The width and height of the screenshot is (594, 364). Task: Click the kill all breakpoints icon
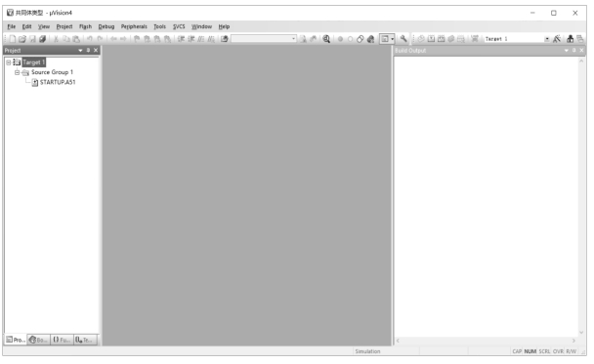[x=370, y=39]
